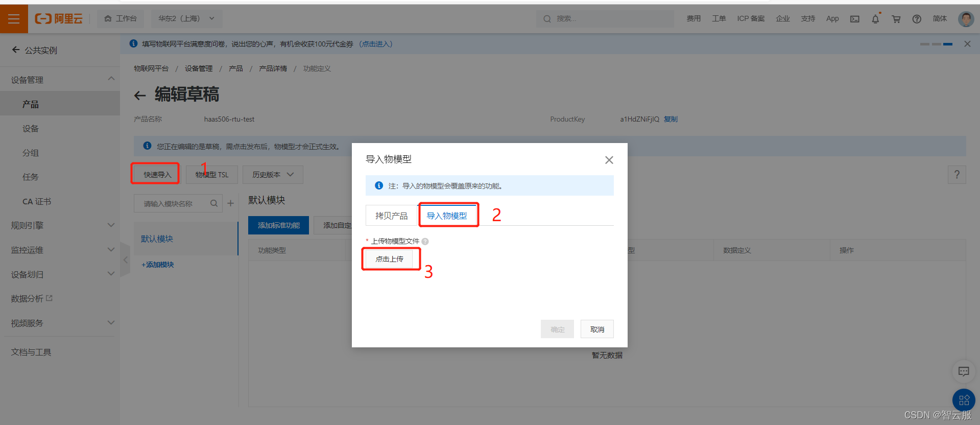The height and width of the screenshot is (425, 980).
Task: Go back to 公共实例
Action: [34, 50]
